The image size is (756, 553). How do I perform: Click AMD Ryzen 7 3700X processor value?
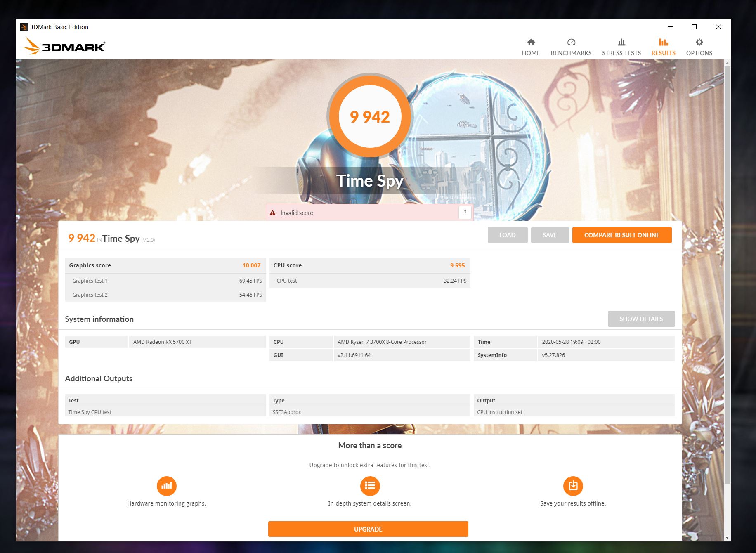(382, 342)
